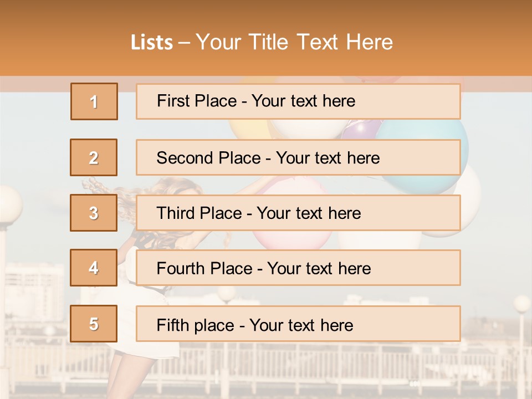Select the number 2 box
The image size is (532, 399).
(94, 157)
